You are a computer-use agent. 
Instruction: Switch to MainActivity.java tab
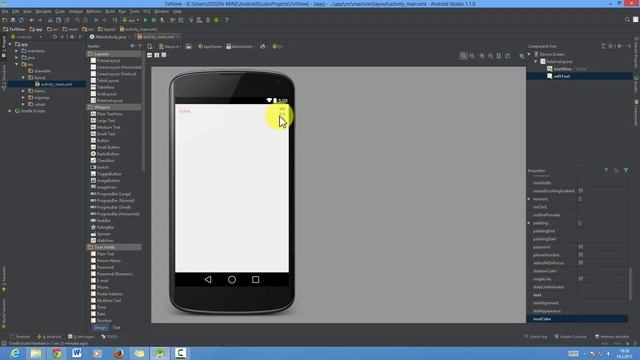point(109,37)
